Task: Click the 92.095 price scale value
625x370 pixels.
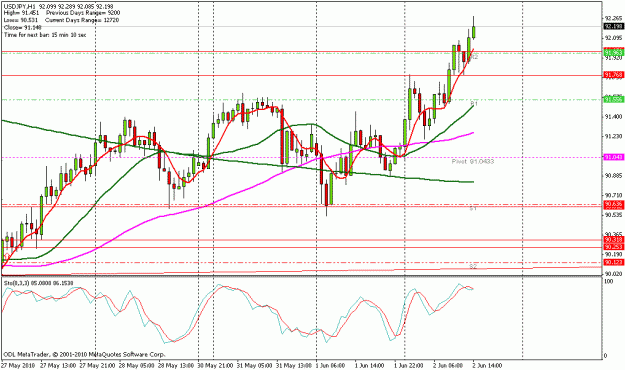Action: (613, 38)
